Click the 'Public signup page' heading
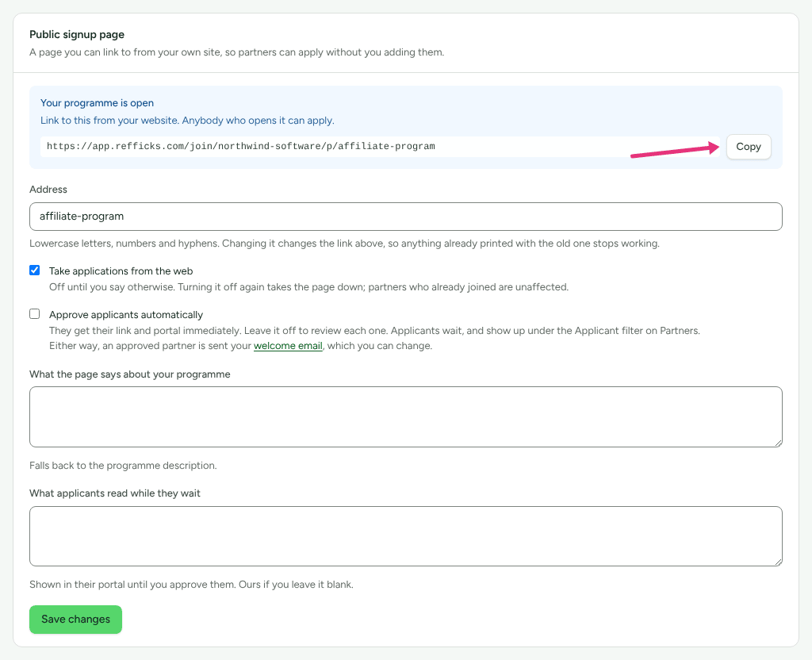 [77, 35]
